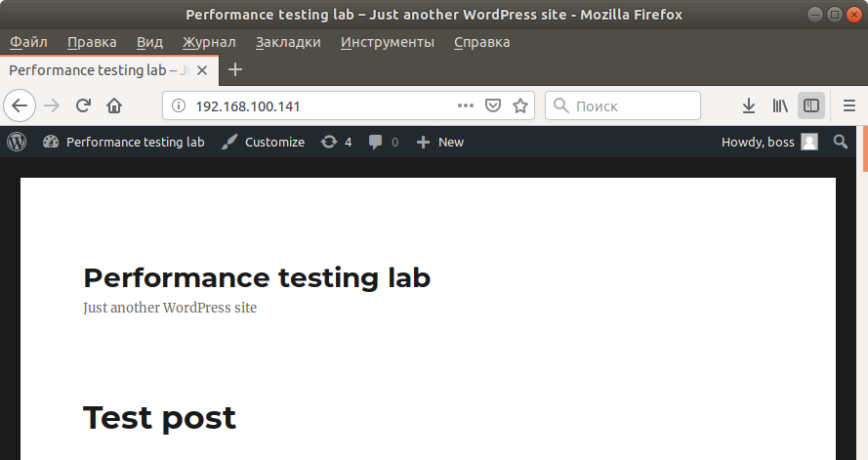
Task: Focus the Поиск search field
Action: 623,105
